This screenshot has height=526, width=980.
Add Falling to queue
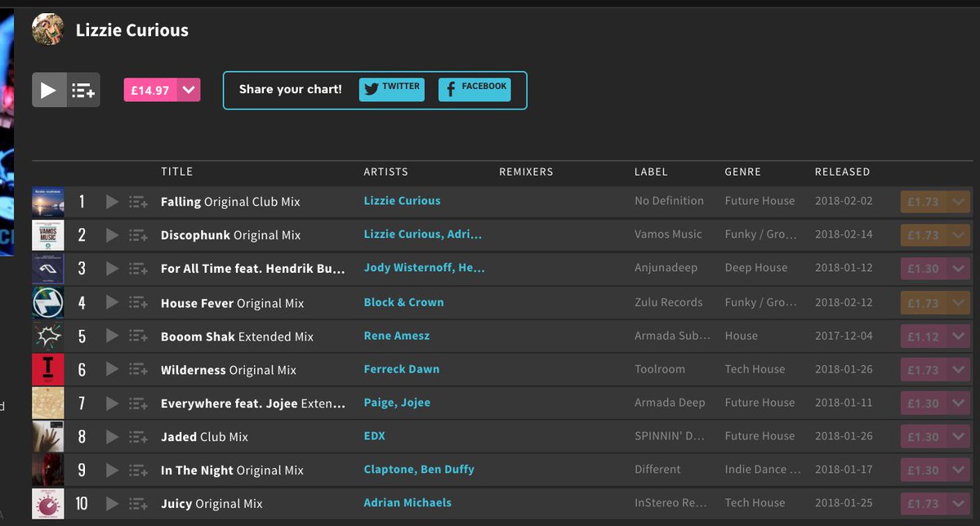(x=138, y=202)
